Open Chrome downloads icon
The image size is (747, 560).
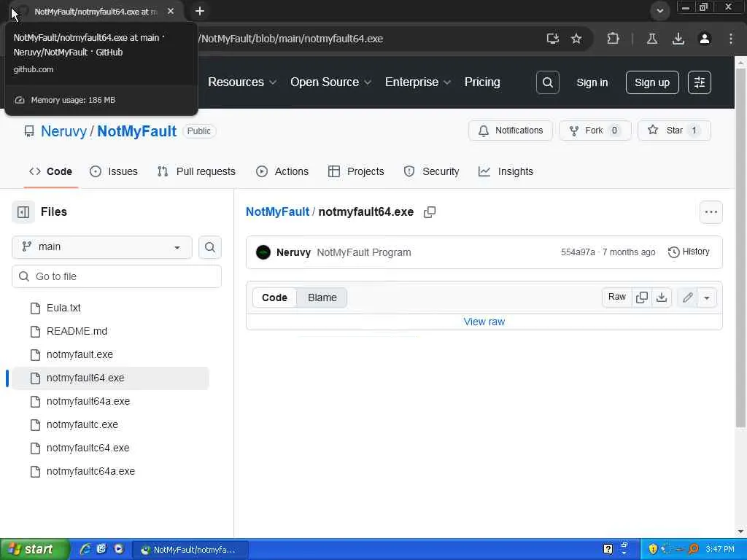(x=678, y=39)
